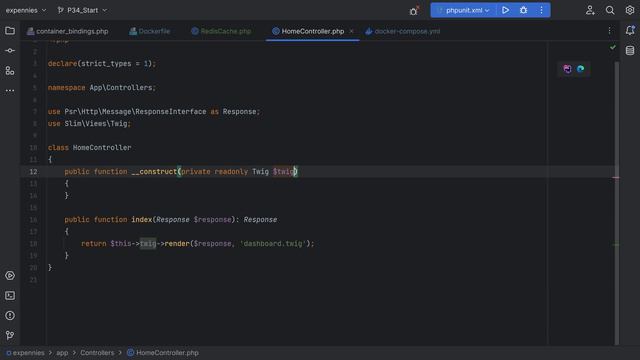640x360 pixels.
Task: Open the Structure tool window icon
Action: point(10,71)
